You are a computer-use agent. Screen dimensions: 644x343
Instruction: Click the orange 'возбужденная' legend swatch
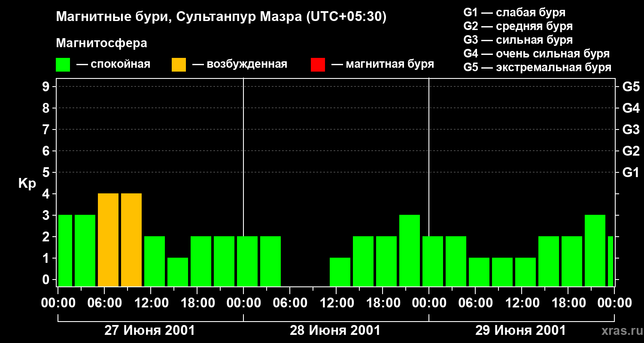[x=179, y=65]
